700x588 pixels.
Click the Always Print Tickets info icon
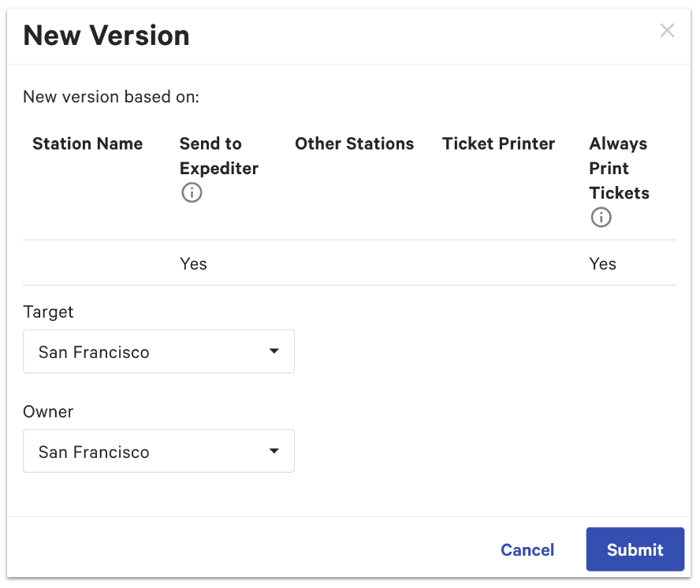[x=601, y=217]
